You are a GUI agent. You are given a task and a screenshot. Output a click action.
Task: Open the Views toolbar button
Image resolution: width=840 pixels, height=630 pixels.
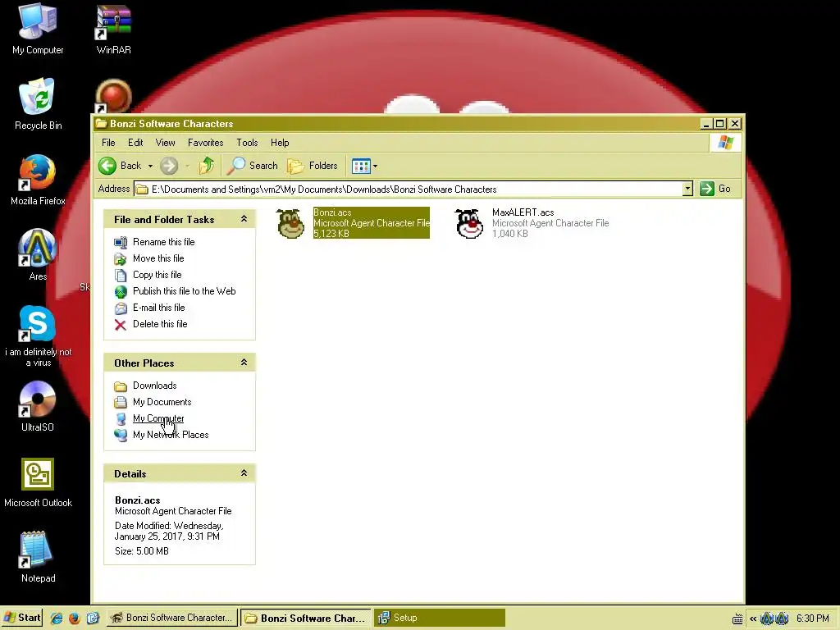coord(361,166)
